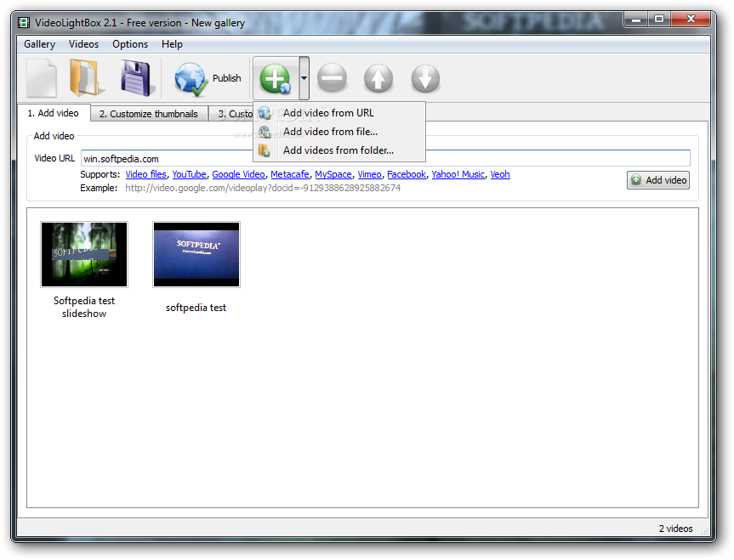Minimize the VideoLightBox window
Screen dimensions: 734x560
pos(635,20)
